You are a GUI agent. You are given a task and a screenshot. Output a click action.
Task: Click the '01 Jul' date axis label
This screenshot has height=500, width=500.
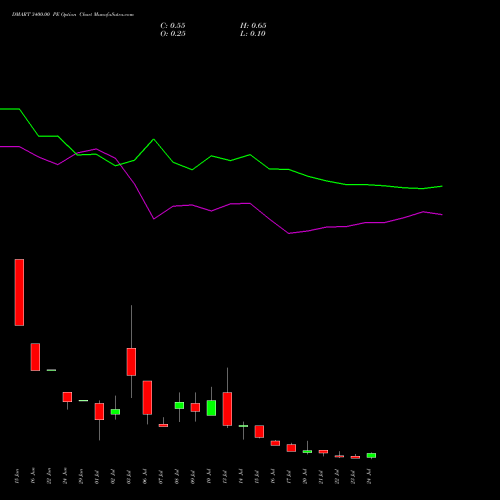97,476
